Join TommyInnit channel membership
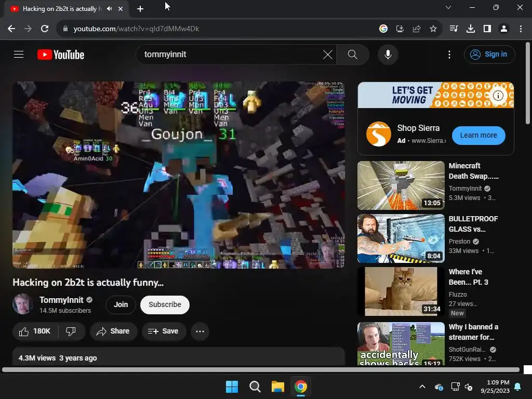Screen dimensions: 532x399 (121, 304)
